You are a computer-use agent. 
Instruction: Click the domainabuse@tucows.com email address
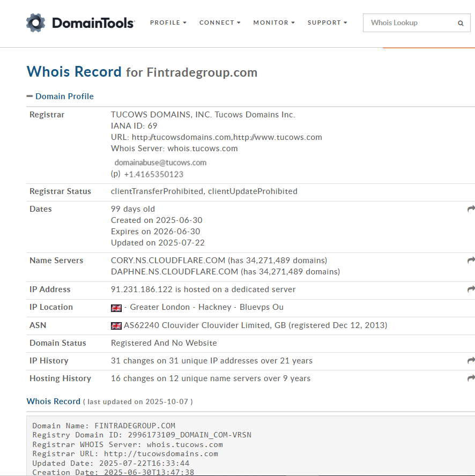[x=160, y=162]
